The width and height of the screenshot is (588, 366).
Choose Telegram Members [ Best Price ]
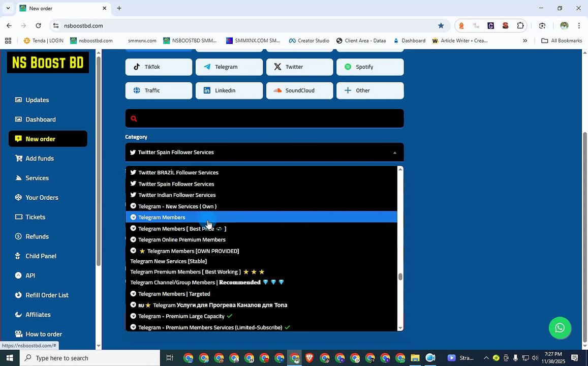pyautogui.click(x=261, y=228)
